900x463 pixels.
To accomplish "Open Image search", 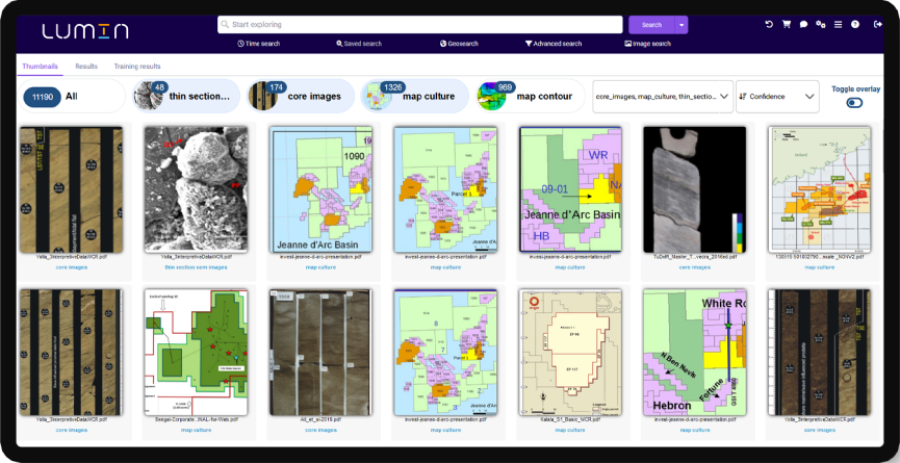I will [x=647, y=44].
